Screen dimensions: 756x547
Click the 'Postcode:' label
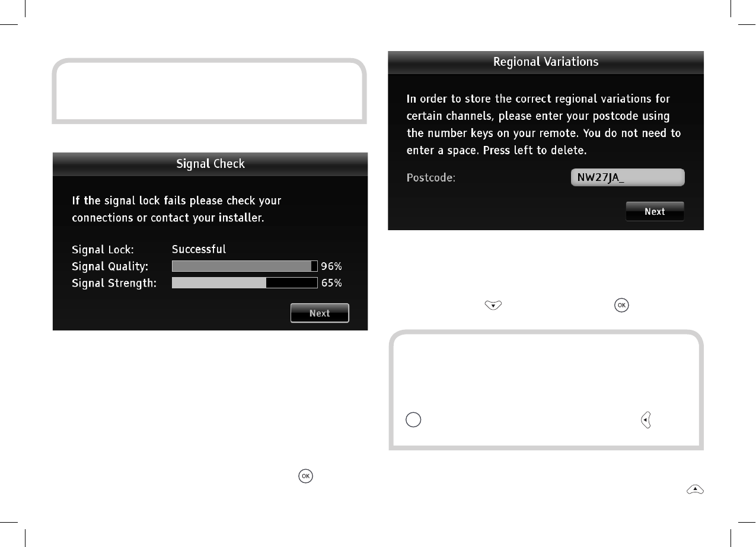point(431,177)
